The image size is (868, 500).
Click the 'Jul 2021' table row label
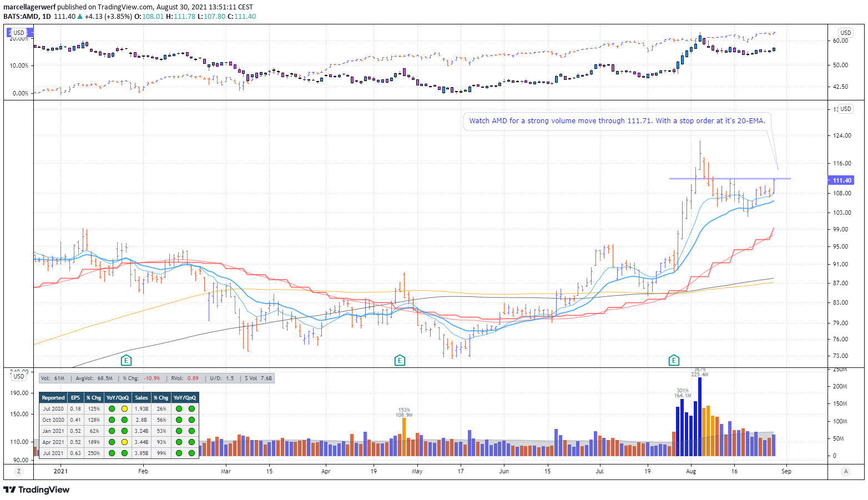tap(53, 453)
